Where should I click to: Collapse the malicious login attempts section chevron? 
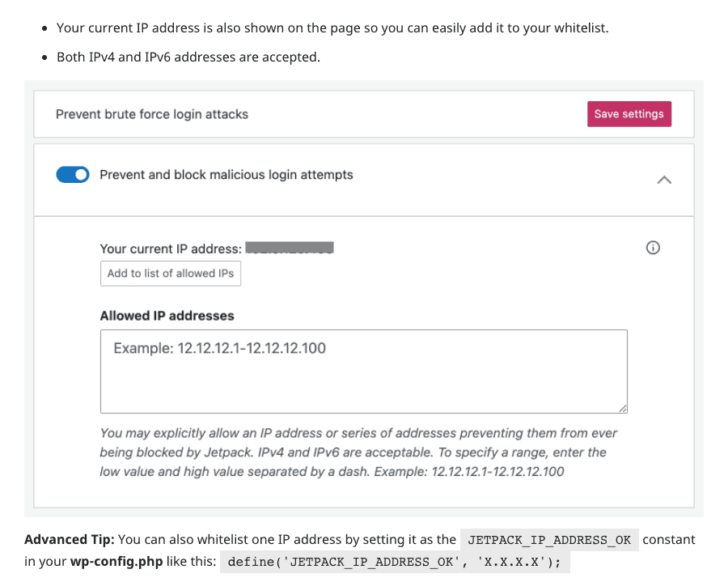tap(664, 180)
